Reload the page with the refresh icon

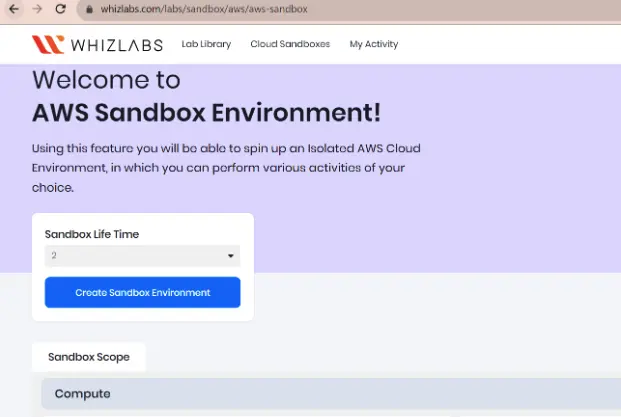(x=60, y=9)
